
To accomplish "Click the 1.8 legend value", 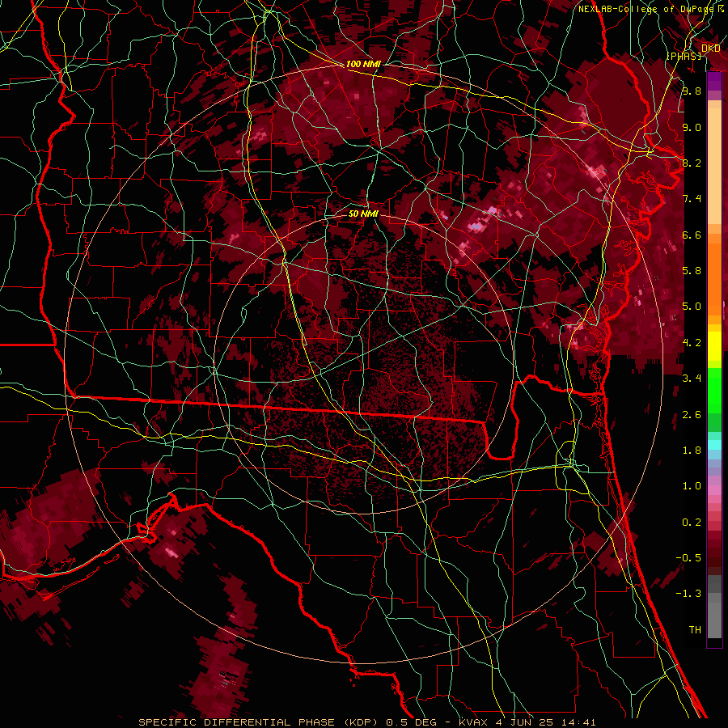I will click(x=692, y=451).
